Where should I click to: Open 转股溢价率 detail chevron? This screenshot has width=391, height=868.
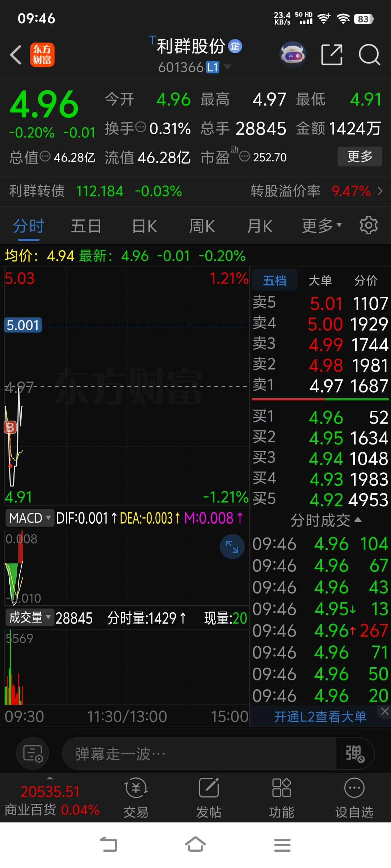(380, 191)
